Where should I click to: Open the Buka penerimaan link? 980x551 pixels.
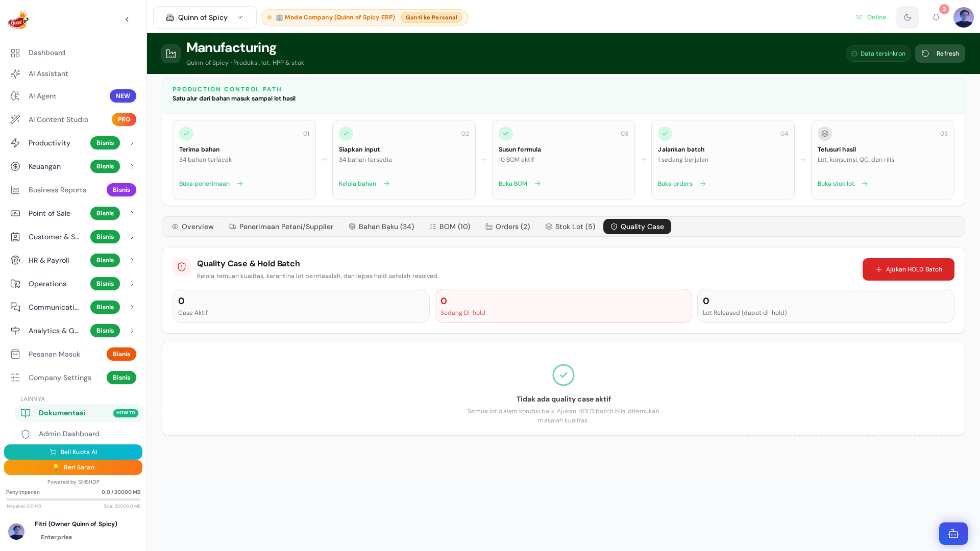coord(211,184)
